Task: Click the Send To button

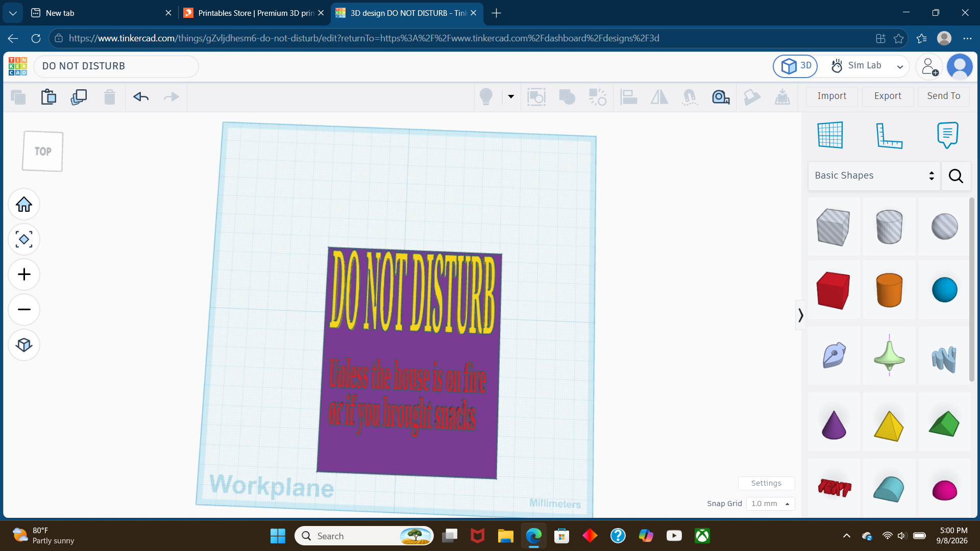Action: (x=943, y=96)
